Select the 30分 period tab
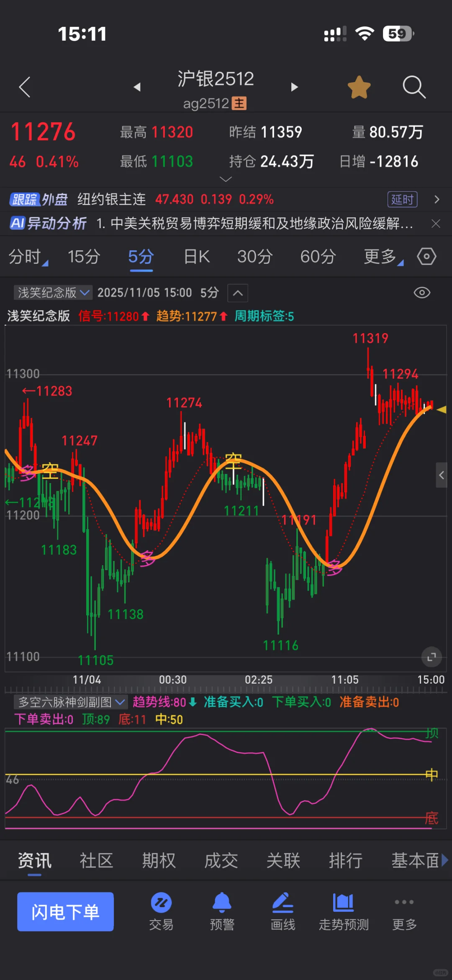The width and height of the screenshot is (452, 980). tap(255, 257)
